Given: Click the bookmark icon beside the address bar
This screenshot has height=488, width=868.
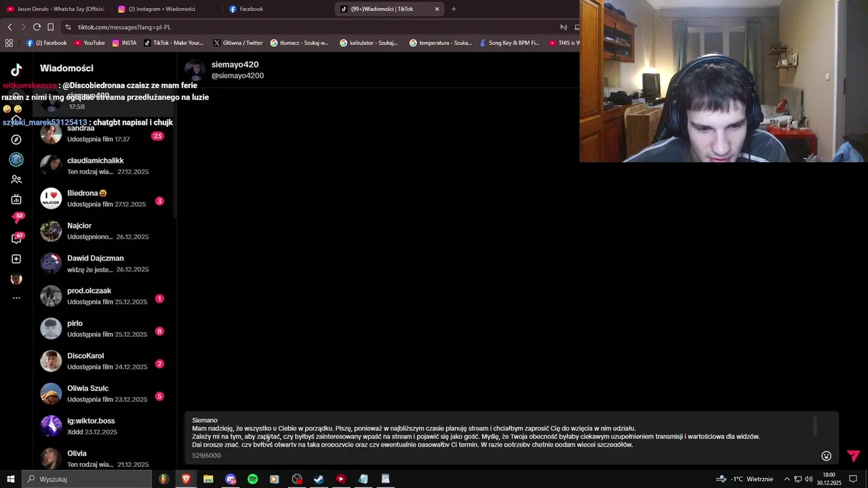Looking at the screenshot, I should coord(50,27).
